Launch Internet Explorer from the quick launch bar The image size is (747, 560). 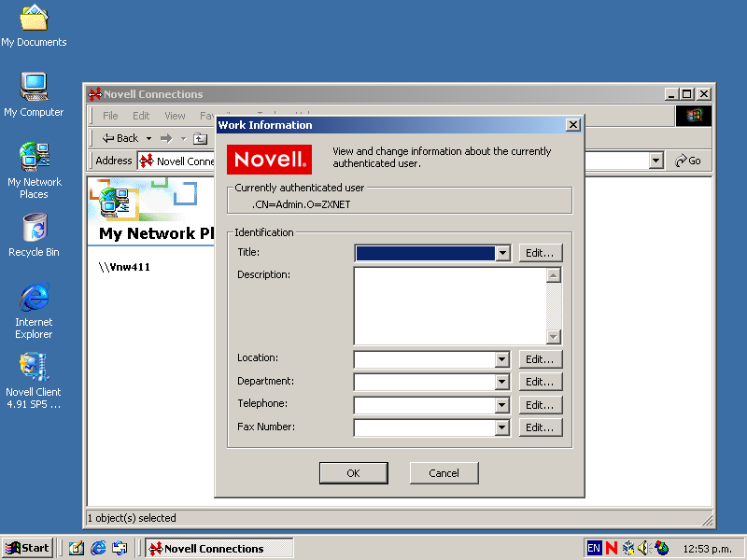[x=98, y=548]
